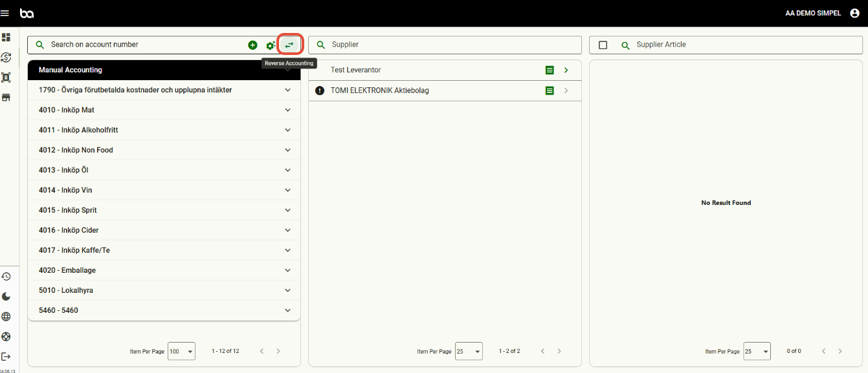Click the warning icon beside TOMI ELEKTRONIK
This screenshot has height=373, width=868.
click(x=320, y=91)
